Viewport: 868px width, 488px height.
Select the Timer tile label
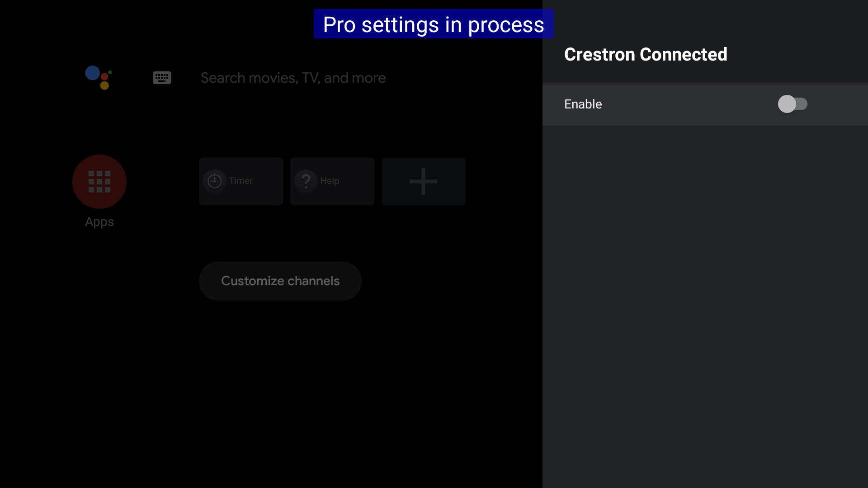point(241,181)
